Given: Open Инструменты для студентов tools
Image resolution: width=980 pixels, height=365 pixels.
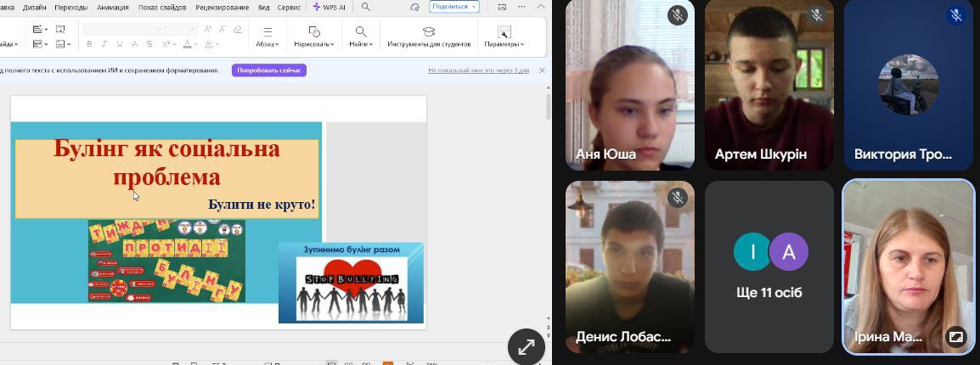Looking at the screenshot, I should click(x=429, y=36).
